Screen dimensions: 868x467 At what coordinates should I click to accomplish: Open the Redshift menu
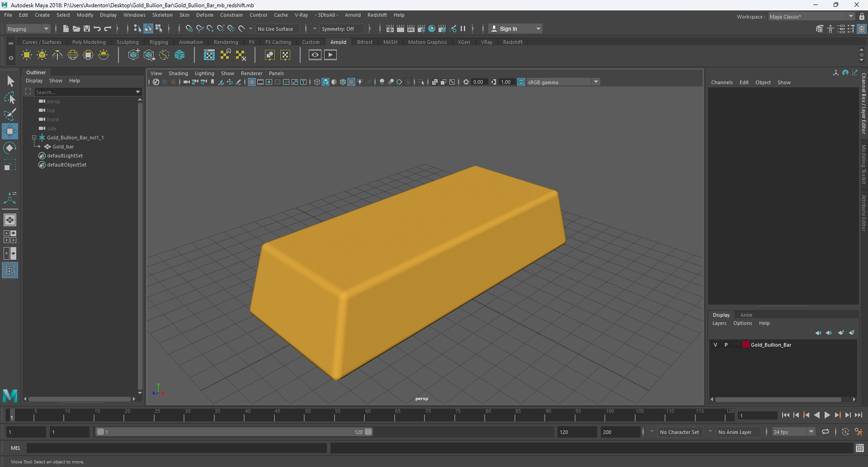377,15
